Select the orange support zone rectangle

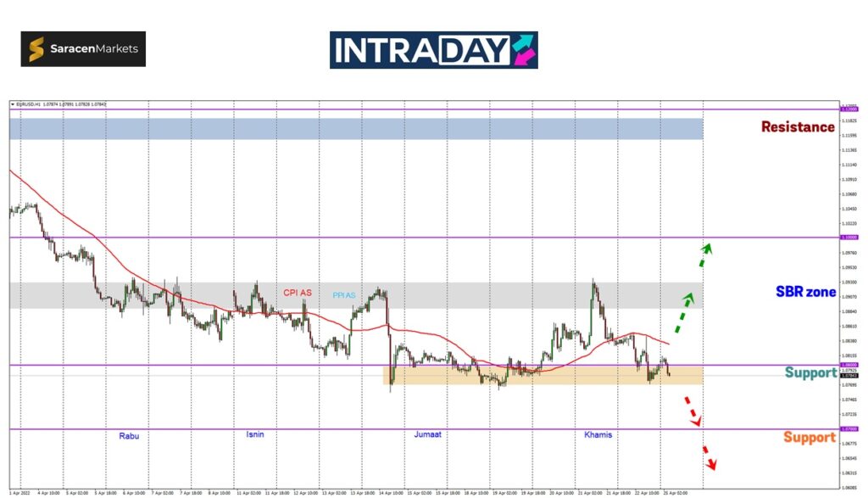pyautogui.click(x=547, y=375)
